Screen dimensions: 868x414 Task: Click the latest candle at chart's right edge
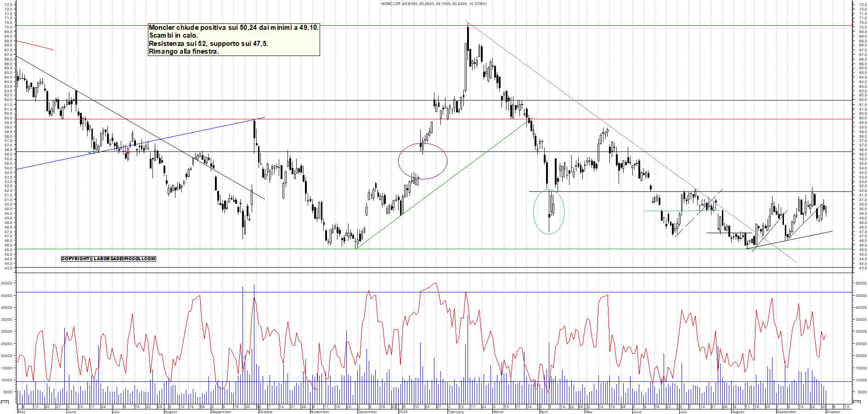click(826, 210)
